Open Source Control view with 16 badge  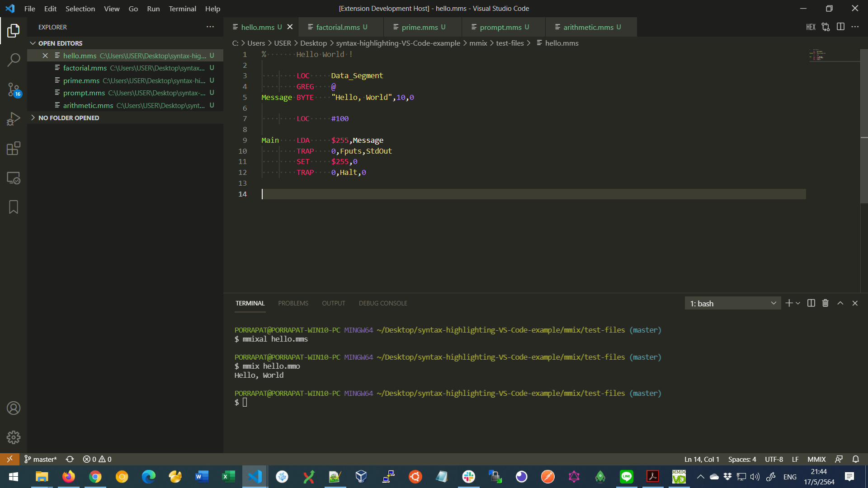(x=14, y=89)
